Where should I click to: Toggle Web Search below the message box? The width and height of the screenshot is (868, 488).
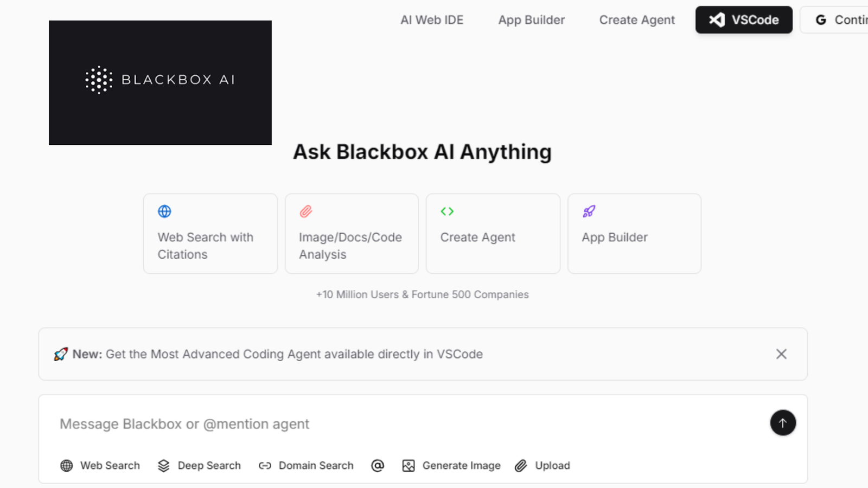[x=100, y=465]
